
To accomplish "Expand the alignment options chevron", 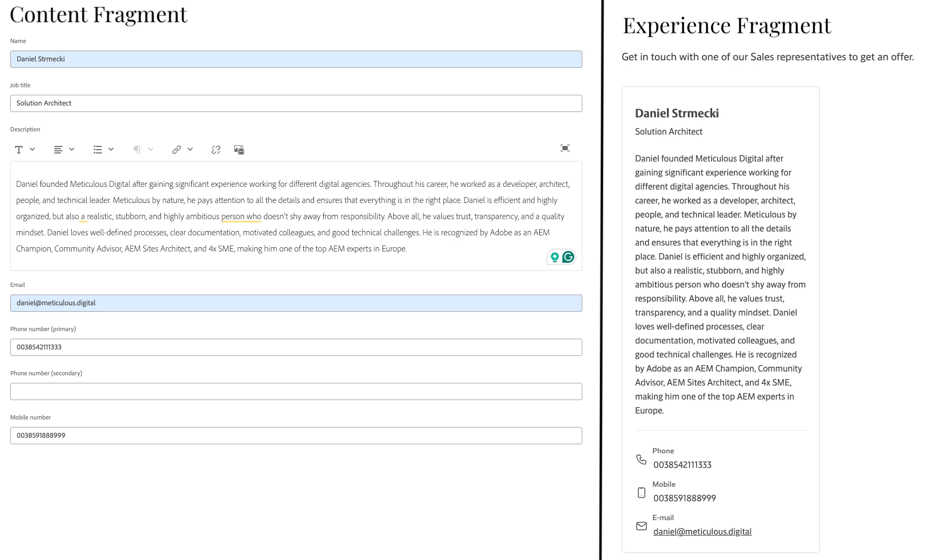I will [72, 149].
